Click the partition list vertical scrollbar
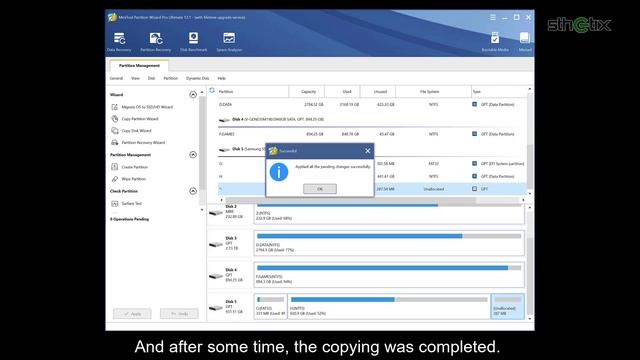 [529, 167]
